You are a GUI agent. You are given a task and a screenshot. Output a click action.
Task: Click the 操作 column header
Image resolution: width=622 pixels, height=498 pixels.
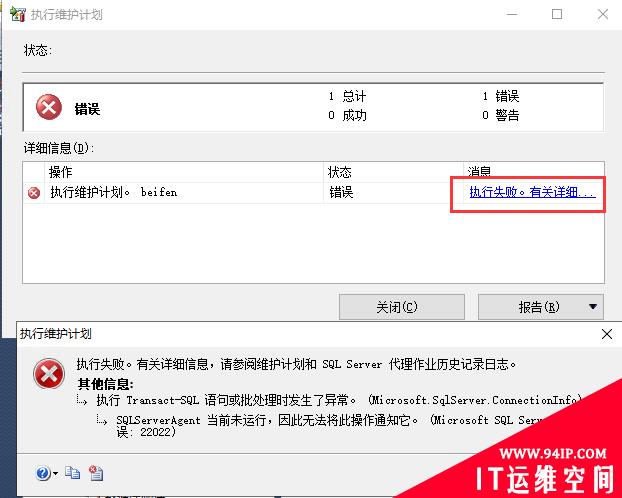184,172
